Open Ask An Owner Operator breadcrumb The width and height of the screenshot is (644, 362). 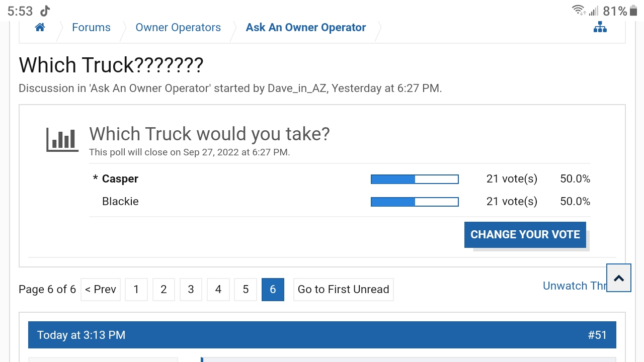point(305,28)
